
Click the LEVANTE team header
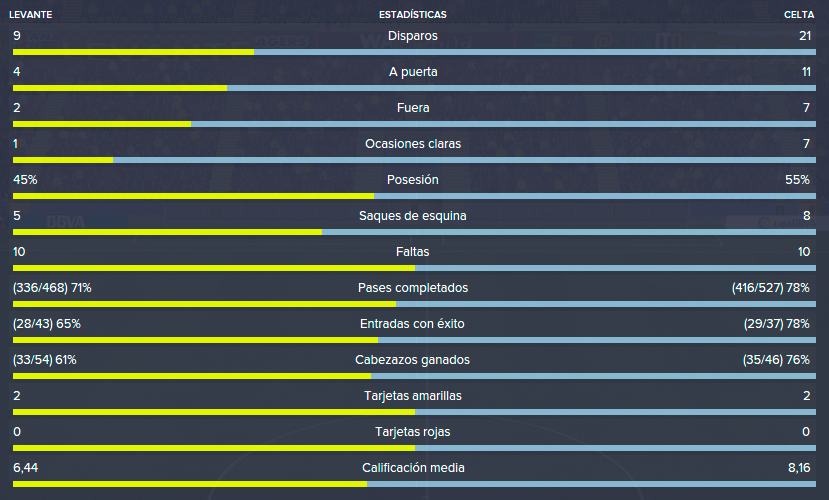coord(30,15)
